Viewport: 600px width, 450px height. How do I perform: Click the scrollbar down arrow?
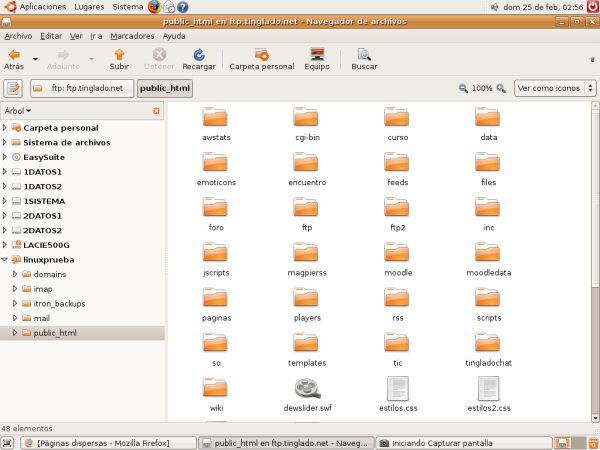[x=595, y=418]
